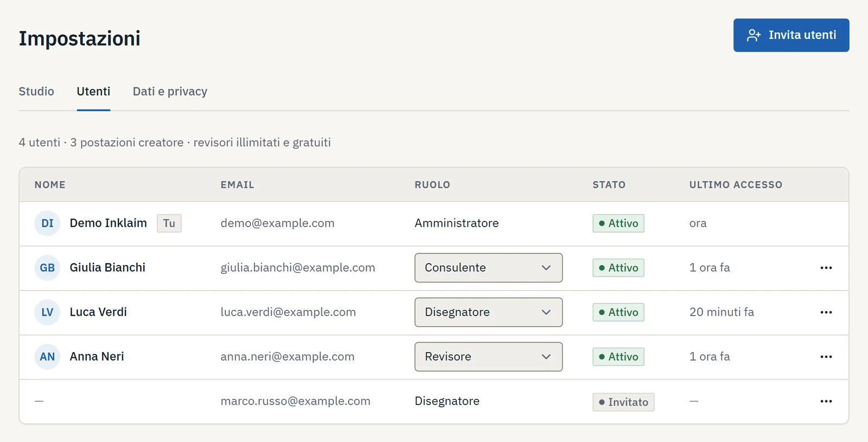Click the Invitato status badge
The width and height of the screenshot is (868, 442).
tap(623, 402)
